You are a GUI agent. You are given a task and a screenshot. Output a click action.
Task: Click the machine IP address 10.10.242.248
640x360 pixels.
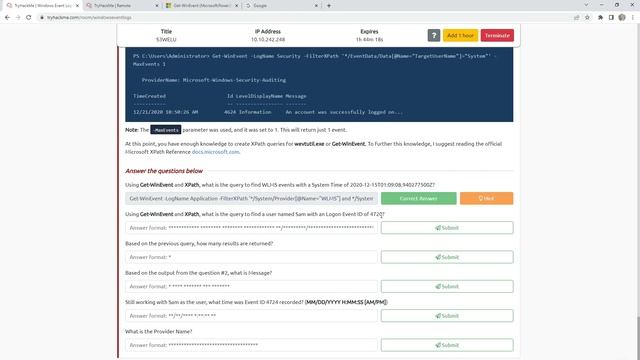[x=268, y=40]
